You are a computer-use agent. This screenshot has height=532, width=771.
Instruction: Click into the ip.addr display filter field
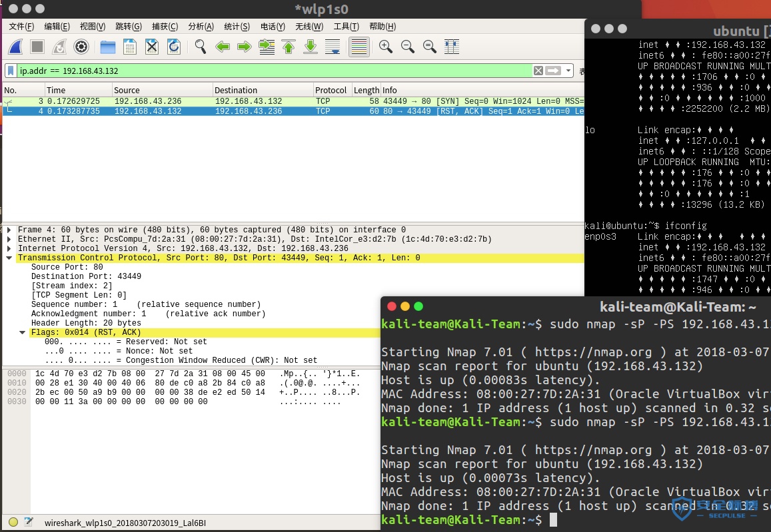click(x=275, y=71)
